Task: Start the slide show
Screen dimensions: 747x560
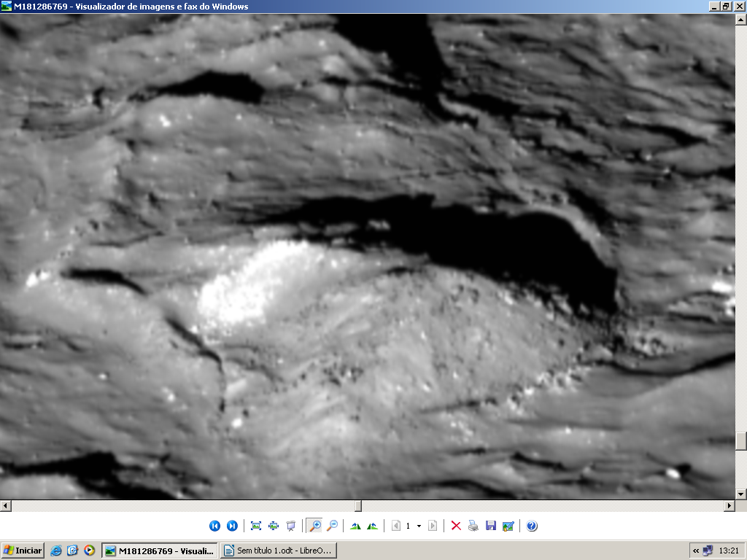Action: (291, 526)
